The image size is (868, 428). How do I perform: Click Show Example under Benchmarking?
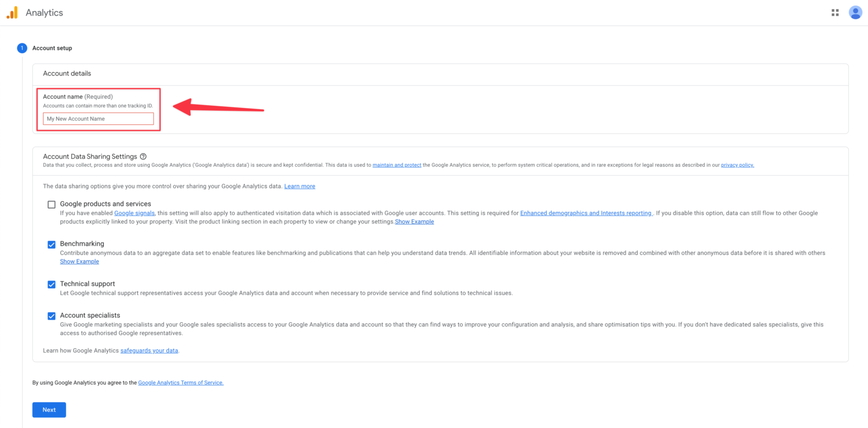(79, 261)
